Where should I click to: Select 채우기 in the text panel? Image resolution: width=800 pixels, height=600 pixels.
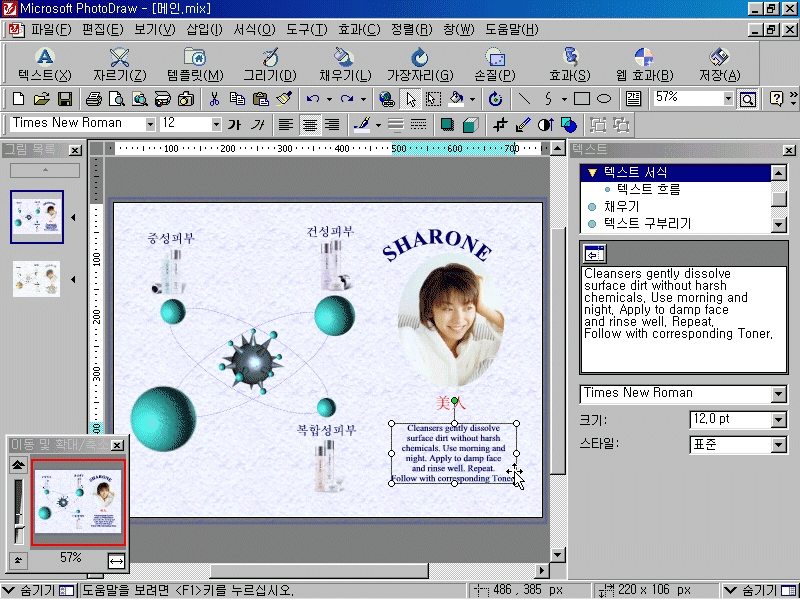pos(621,206)
